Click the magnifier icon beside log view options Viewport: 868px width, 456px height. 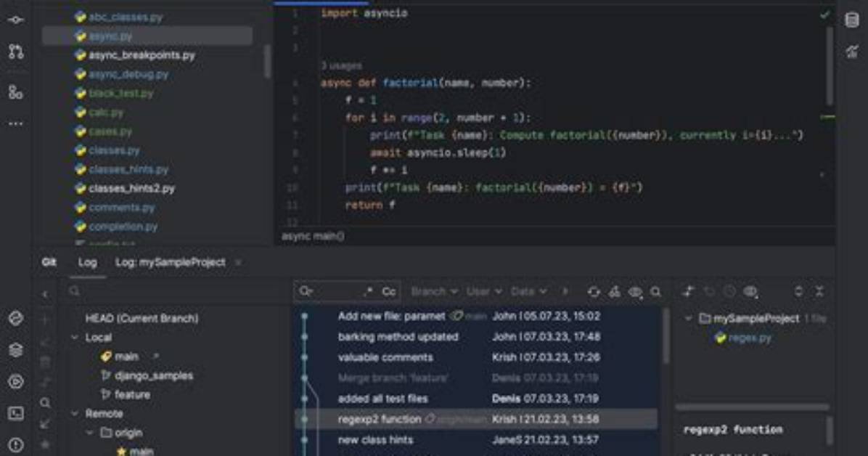point(656,291)
